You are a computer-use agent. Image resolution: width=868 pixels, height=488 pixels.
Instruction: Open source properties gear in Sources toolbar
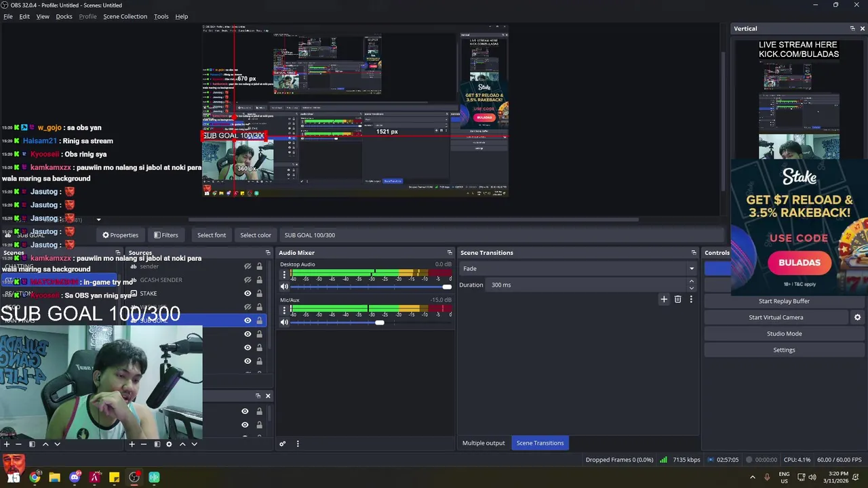169,444
